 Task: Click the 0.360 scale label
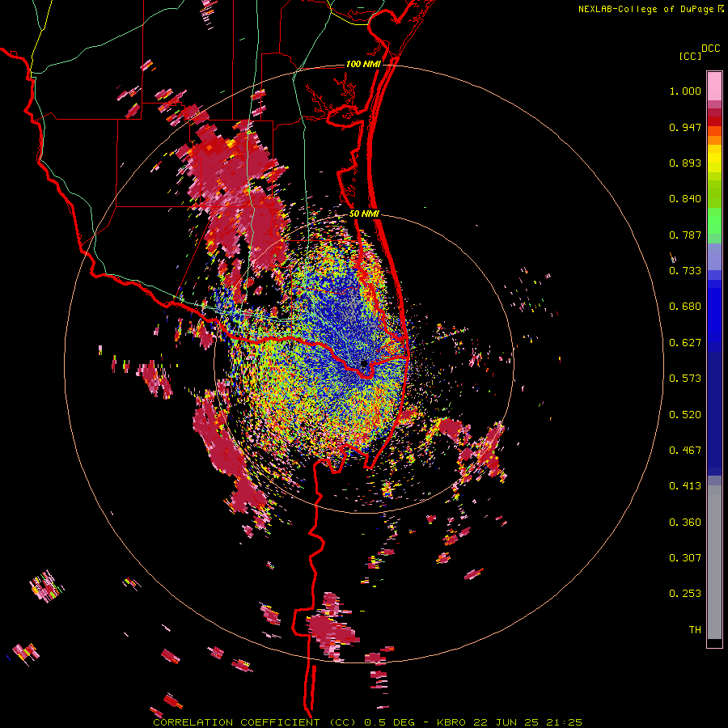[x=685, y=523]
